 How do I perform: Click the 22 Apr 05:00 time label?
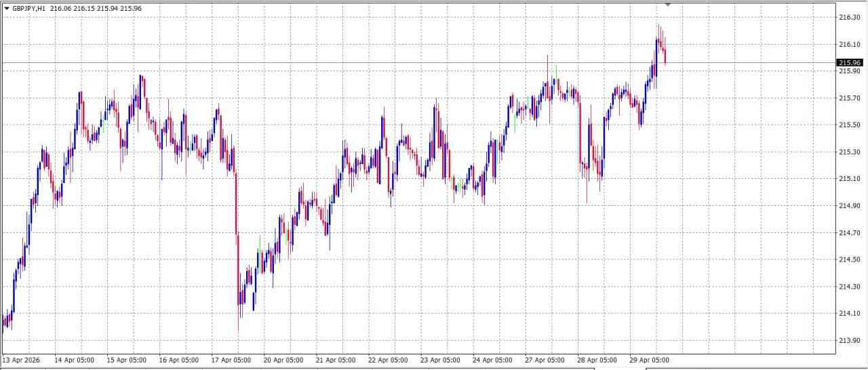coord(388,360)
